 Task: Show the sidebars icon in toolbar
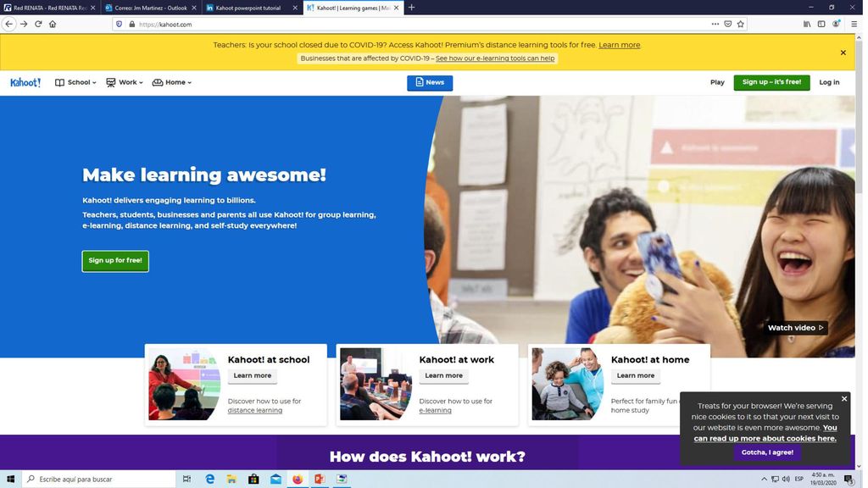(821, 24)
